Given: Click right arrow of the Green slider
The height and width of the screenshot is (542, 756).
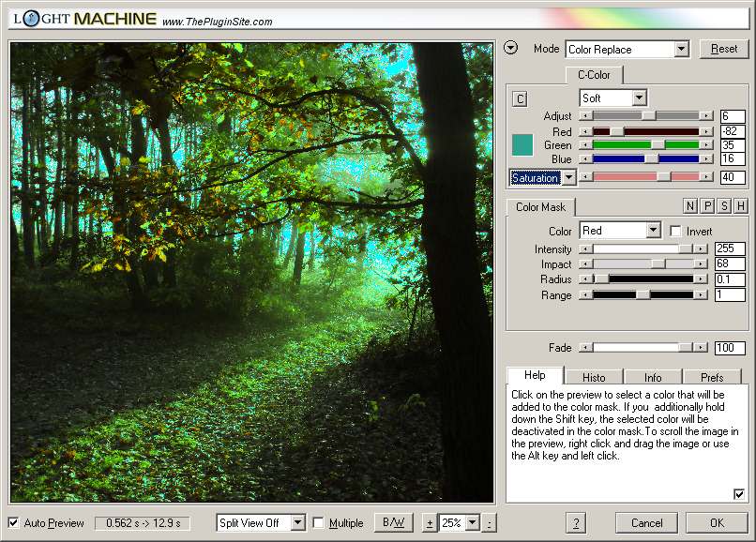Looking at the screenshot, I should [706, 144].
